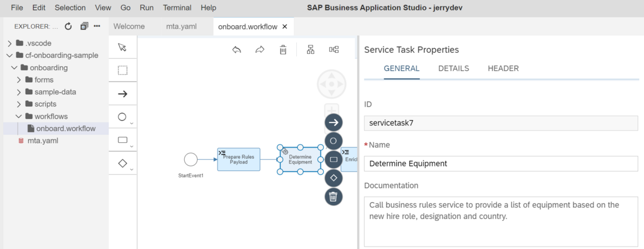Open the Go menu
644x249 pixels.
pyautogui.click(x=126, y=8)
